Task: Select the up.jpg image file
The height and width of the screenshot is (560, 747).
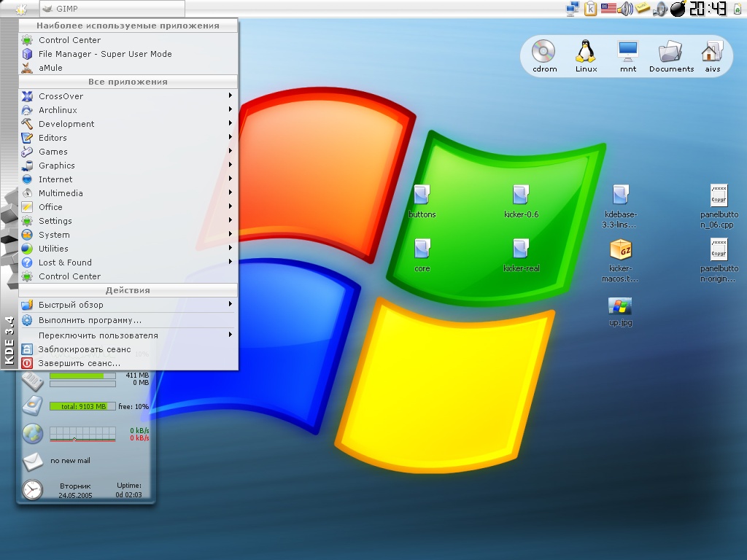Action: coord(620,311)
